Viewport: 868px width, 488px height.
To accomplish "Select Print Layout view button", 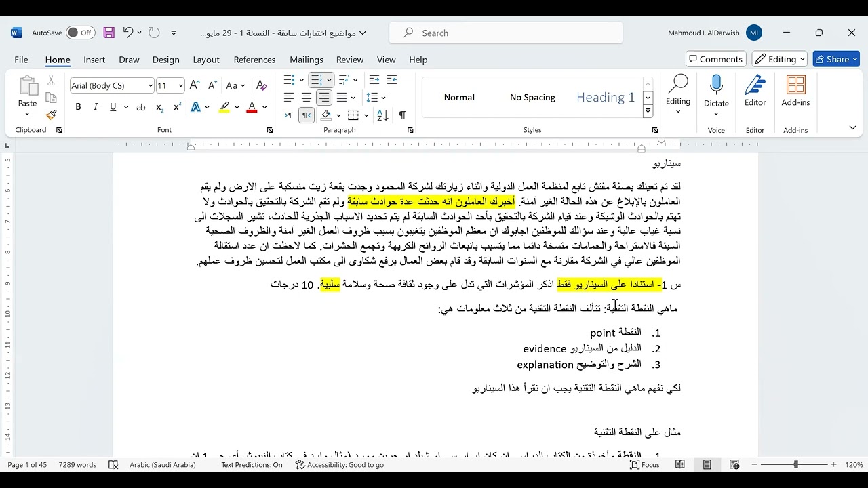I will [707, 465].
